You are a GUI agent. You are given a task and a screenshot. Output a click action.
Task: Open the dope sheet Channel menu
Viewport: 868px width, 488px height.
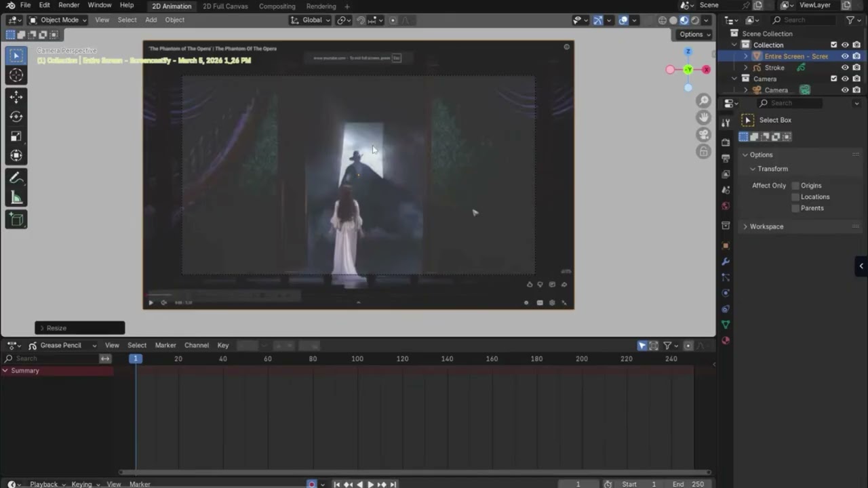click(x=197, y=346)
